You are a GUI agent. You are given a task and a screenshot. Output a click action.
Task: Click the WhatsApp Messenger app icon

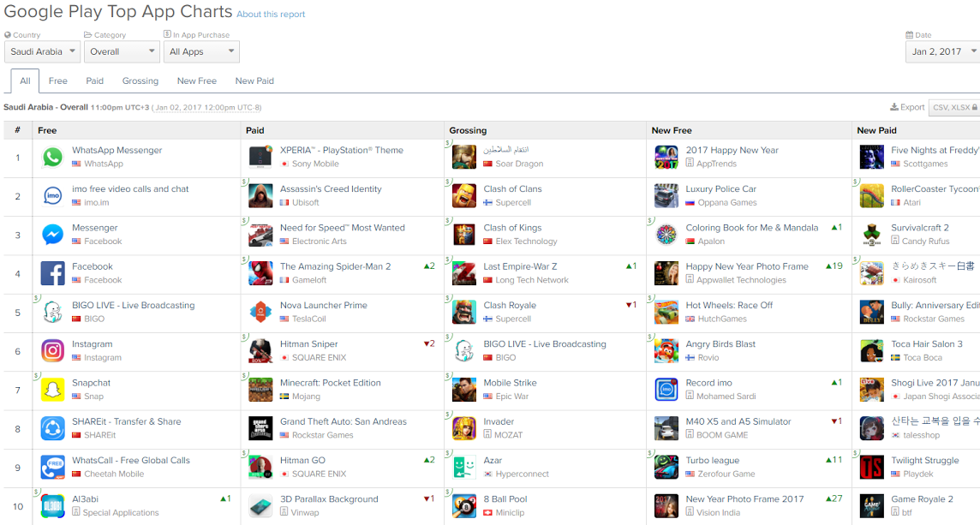click(53, 158)
